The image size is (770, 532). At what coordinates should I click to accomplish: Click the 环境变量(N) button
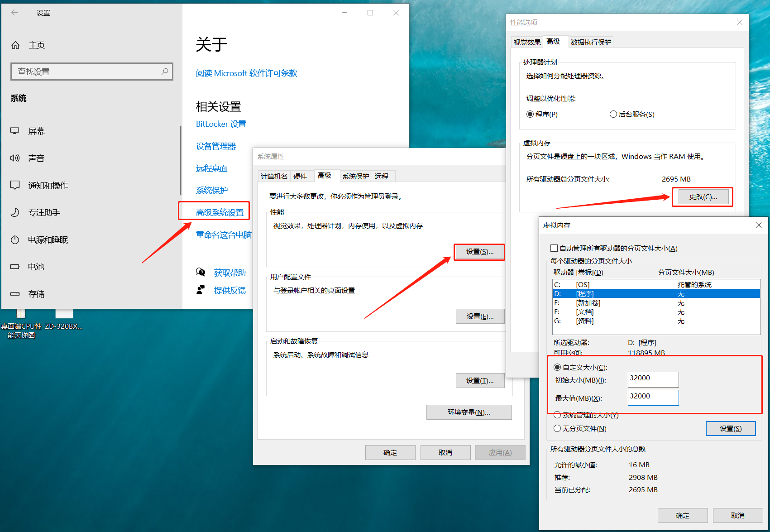(469, 412)
